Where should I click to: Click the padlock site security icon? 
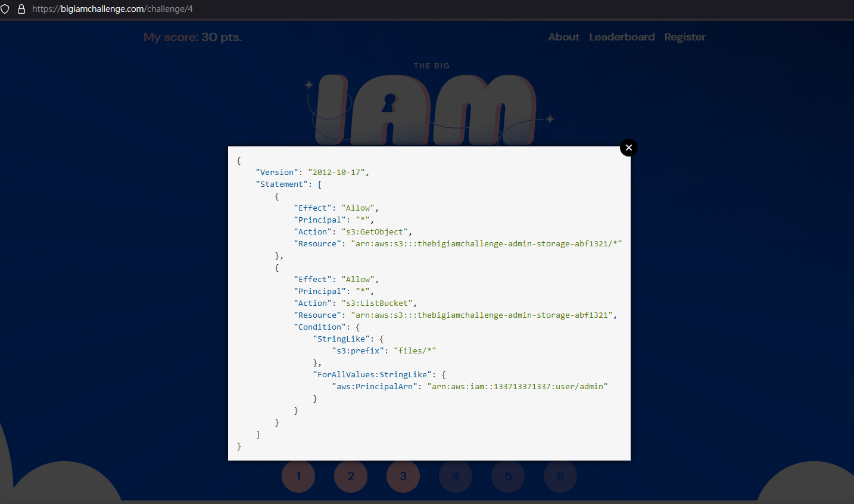pos(21,9)
